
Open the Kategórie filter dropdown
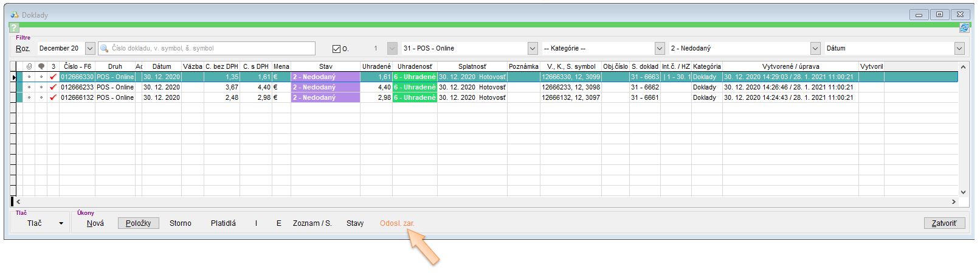coord(660,49)
